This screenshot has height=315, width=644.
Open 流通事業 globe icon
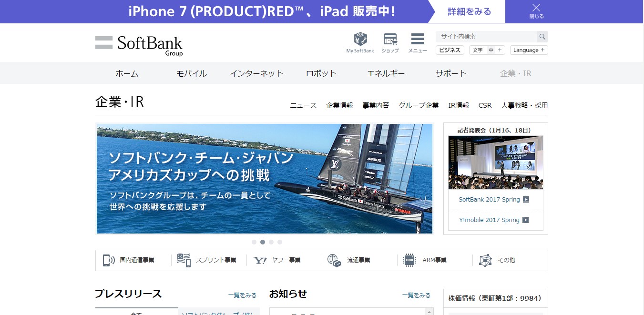point(334,260)
